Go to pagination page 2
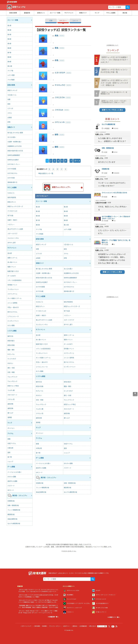This screenshot has width=138, height=644. [51, 161]
